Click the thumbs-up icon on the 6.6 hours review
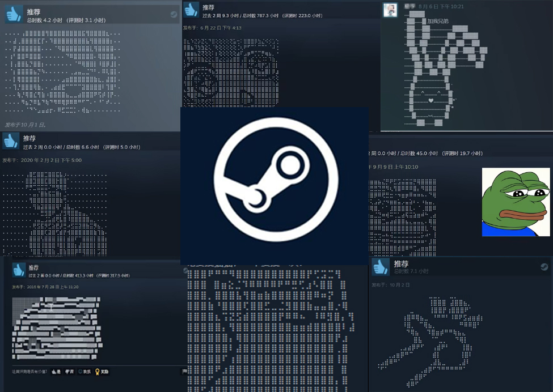This screenshot has width=553, height=392. click(x=11, y=141)
